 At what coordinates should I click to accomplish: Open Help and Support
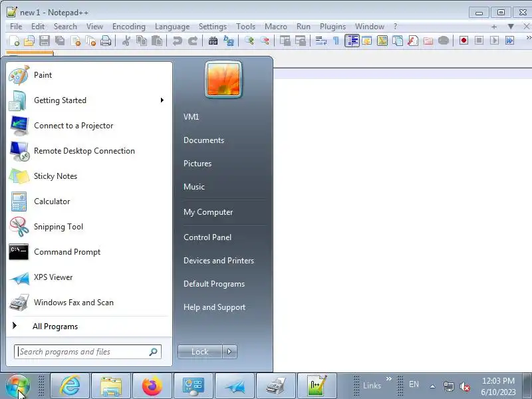(214, 307)
